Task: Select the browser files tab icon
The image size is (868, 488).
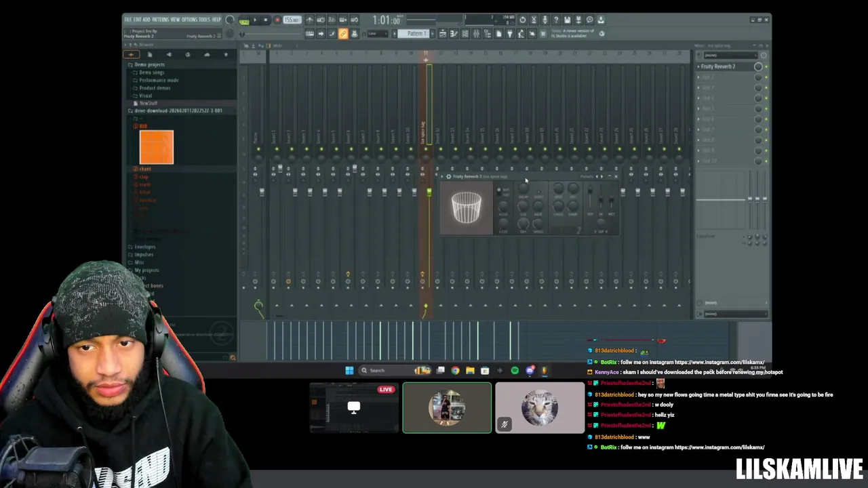Action: click(x=149, y=54)
